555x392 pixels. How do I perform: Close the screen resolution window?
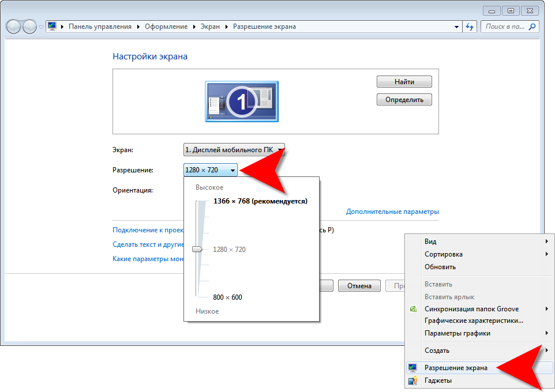(x=530, y=11)
